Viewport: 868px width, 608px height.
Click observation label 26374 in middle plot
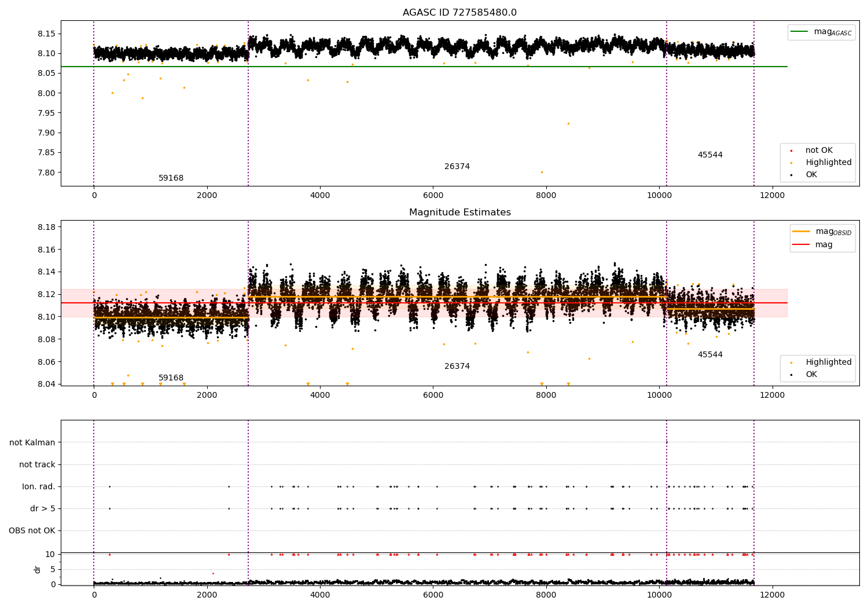coord(457,367)
